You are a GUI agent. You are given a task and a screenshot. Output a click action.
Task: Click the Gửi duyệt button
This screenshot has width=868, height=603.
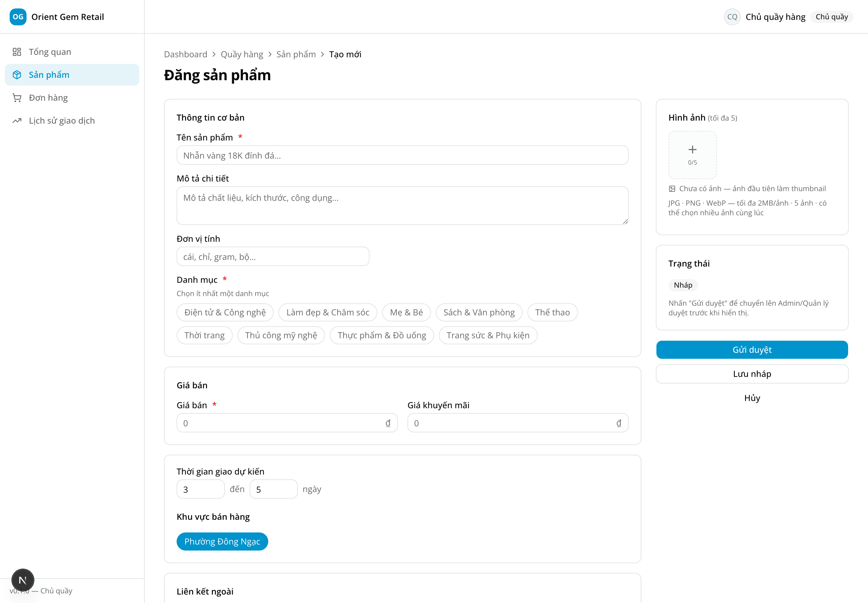(x=752, y=350)
